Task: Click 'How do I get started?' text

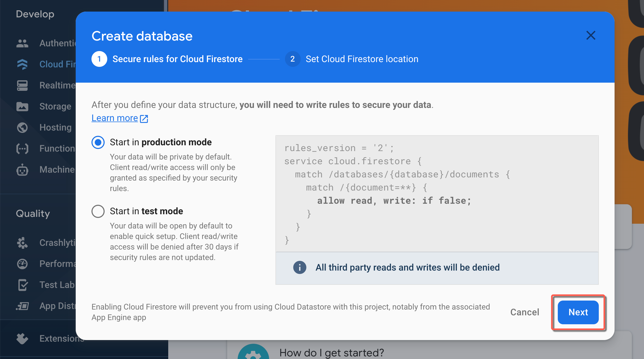Action: [332, 353]
